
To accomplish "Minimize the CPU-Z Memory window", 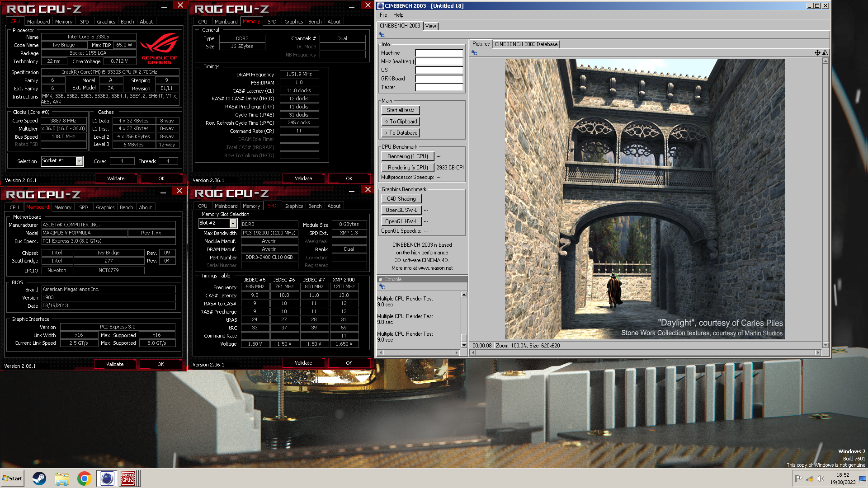I will (x=352, y=7).
